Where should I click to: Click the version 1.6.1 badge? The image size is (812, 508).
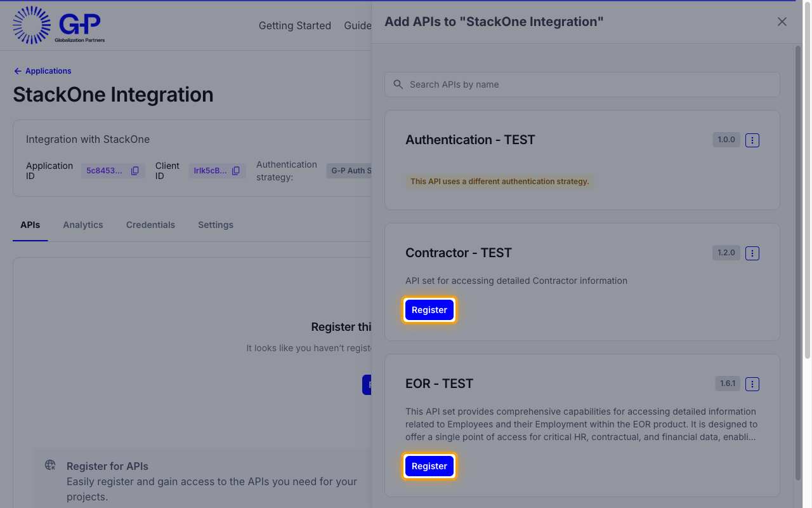(728, 384)
